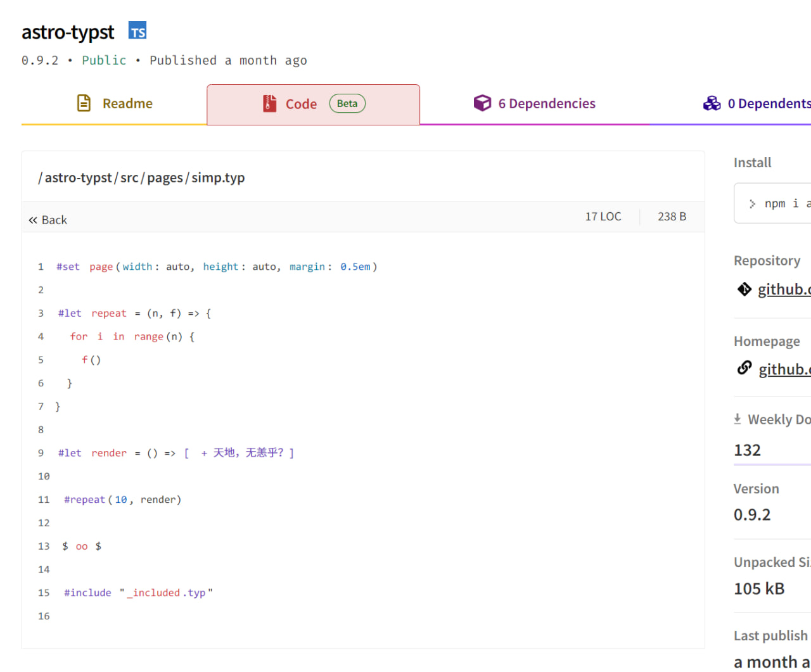Image resolution: width=811 pixels, height=672 pixels.
Task: Click the f() code line 5
Action: pyautogui.click(x=91, y=360)
